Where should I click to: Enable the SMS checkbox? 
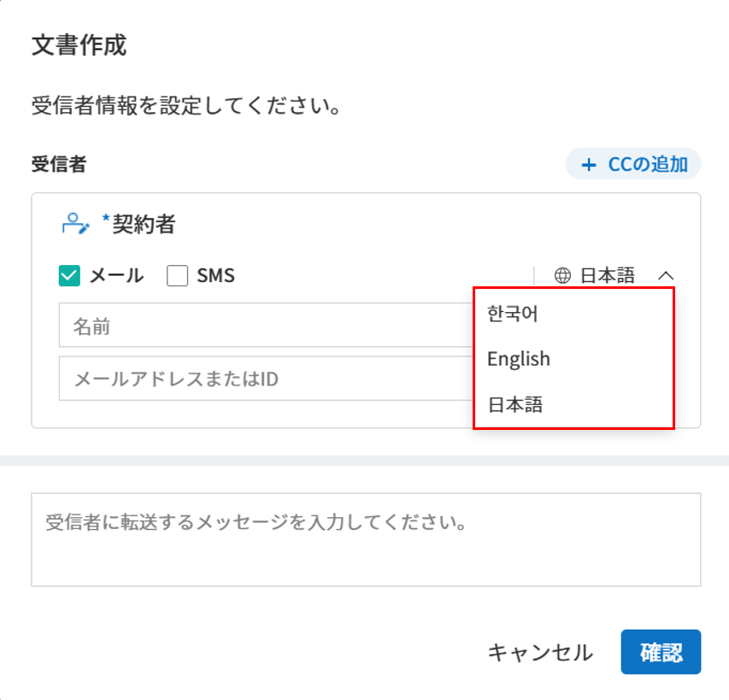pyautogui.click(x=178, y=276)
